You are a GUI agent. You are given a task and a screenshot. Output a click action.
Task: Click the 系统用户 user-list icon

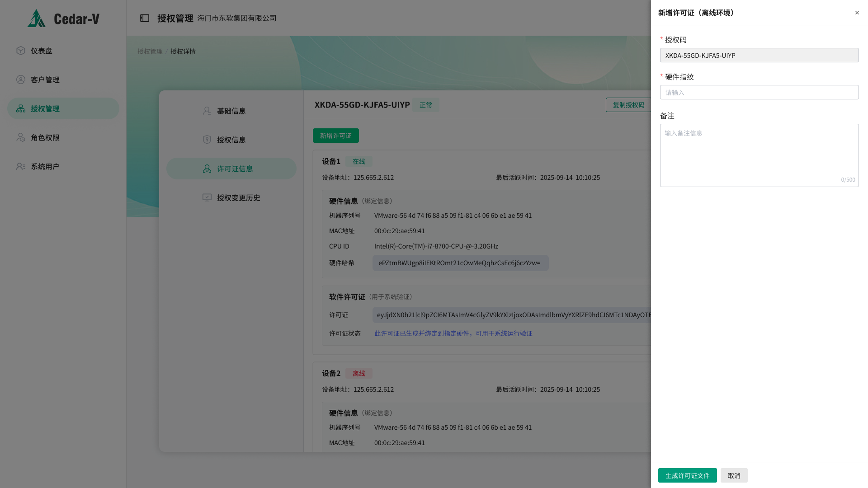21,166
